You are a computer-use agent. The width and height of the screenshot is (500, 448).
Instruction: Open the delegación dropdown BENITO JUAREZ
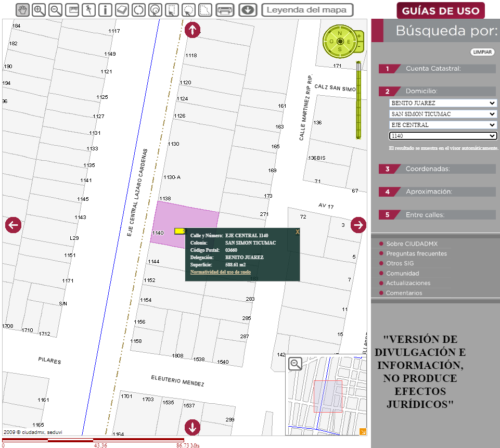(443, 103)
